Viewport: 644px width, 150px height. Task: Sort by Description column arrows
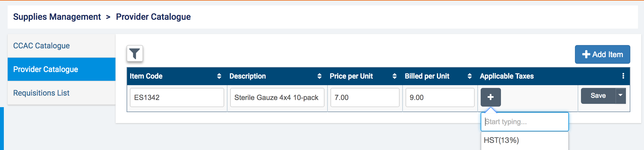[x=319, y=76]
